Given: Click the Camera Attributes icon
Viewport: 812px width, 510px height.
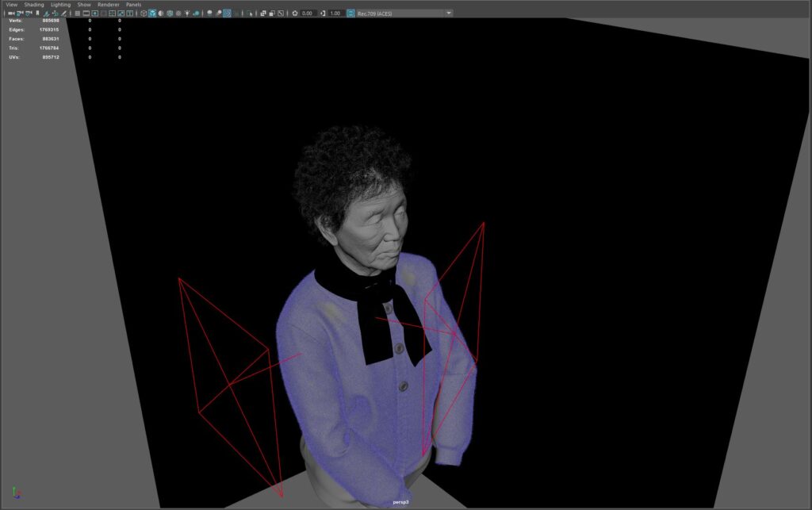Looking at the screenshot, I should click(x=29, y=13).
